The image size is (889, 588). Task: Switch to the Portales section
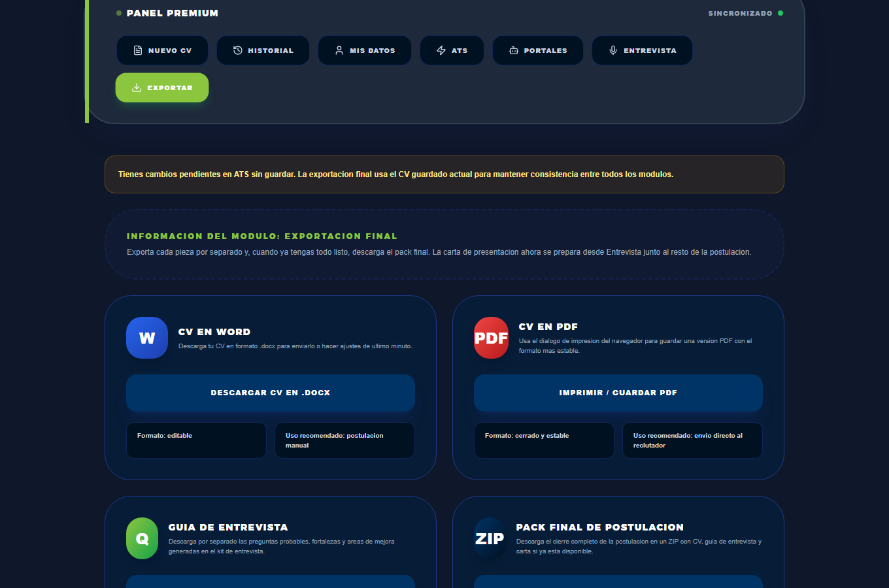[538, 50]
